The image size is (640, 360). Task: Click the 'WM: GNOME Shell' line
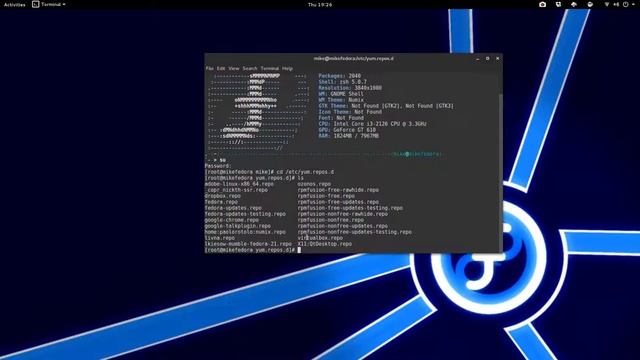pos(341,94)
